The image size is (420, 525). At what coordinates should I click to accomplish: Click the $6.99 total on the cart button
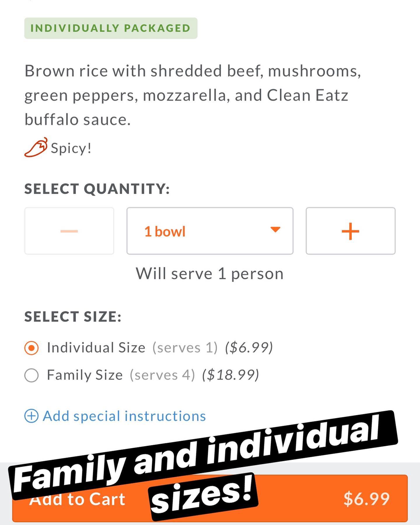pyautogui.click(x=366, y=499)
